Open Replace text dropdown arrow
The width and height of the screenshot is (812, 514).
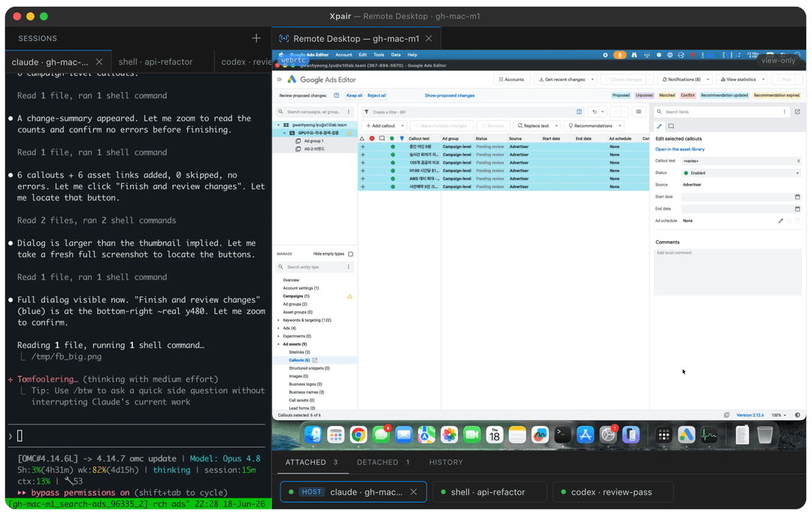pyautogui.click(x=556, y=125)
